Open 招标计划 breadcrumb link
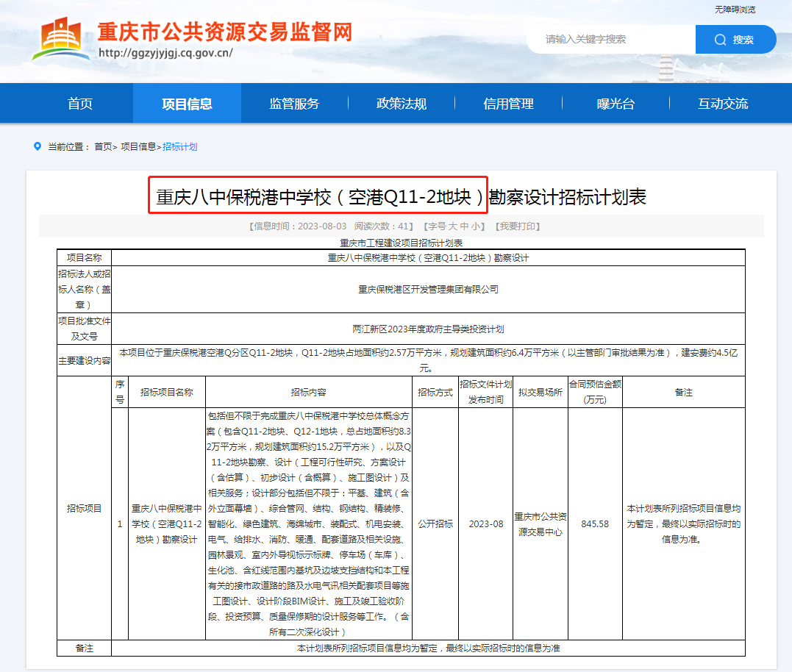 tap(180, 147)
